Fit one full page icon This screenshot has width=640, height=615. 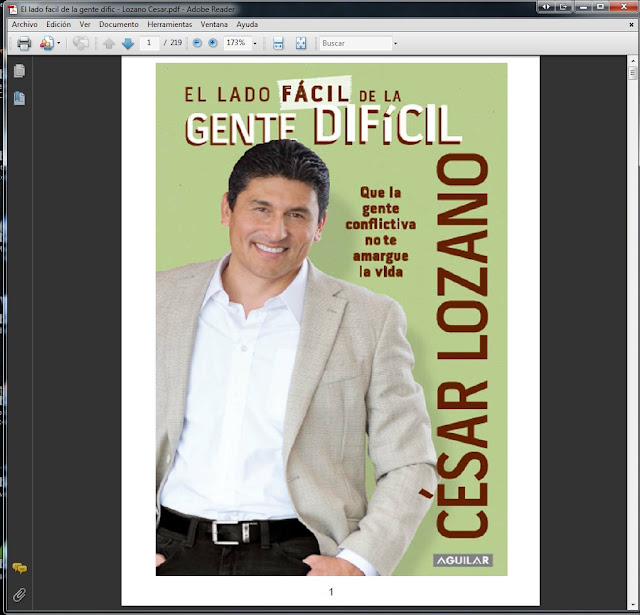click(301, 43)
